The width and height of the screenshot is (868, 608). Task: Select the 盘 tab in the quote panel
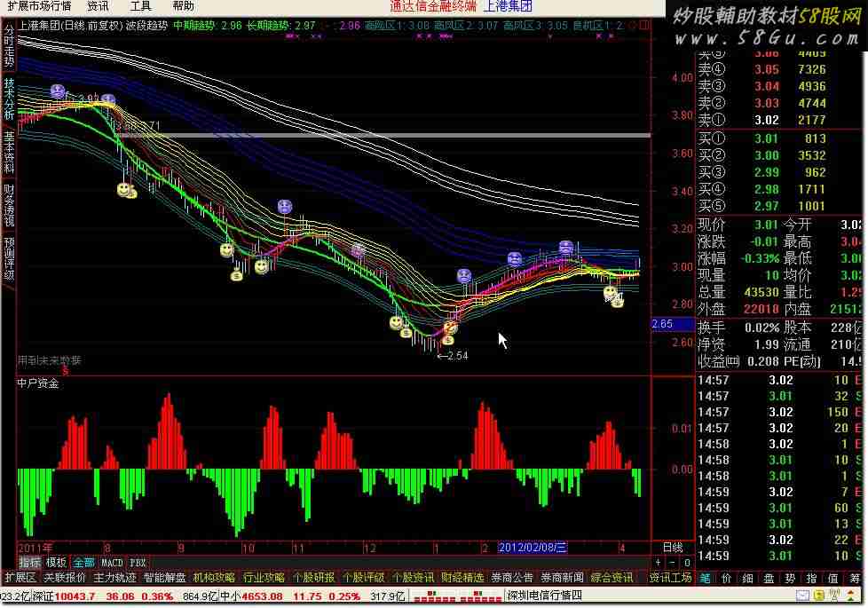click(769, 578)
